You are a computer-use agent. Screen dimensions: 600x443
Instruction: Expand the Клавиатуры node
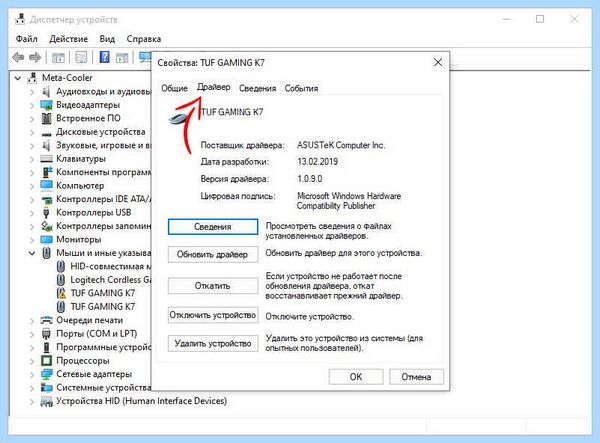click(32, 159)
